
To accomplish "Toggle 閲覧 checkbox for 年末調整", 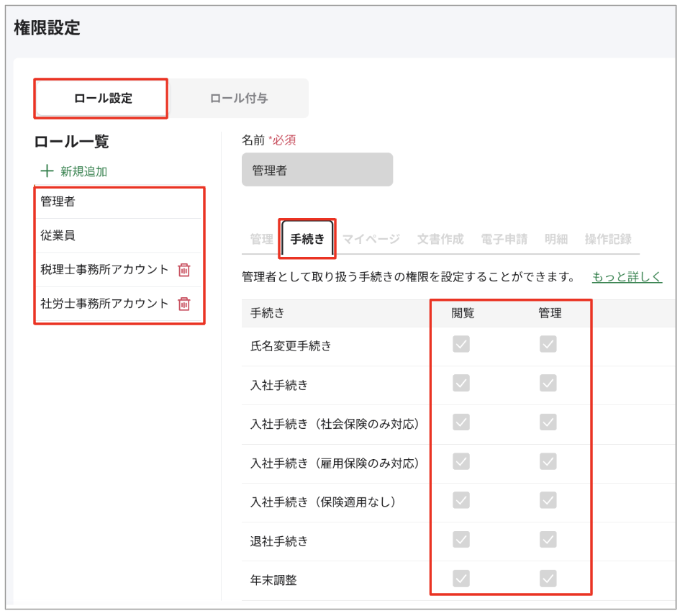I will pyautogui.click(x=461, y=579).
